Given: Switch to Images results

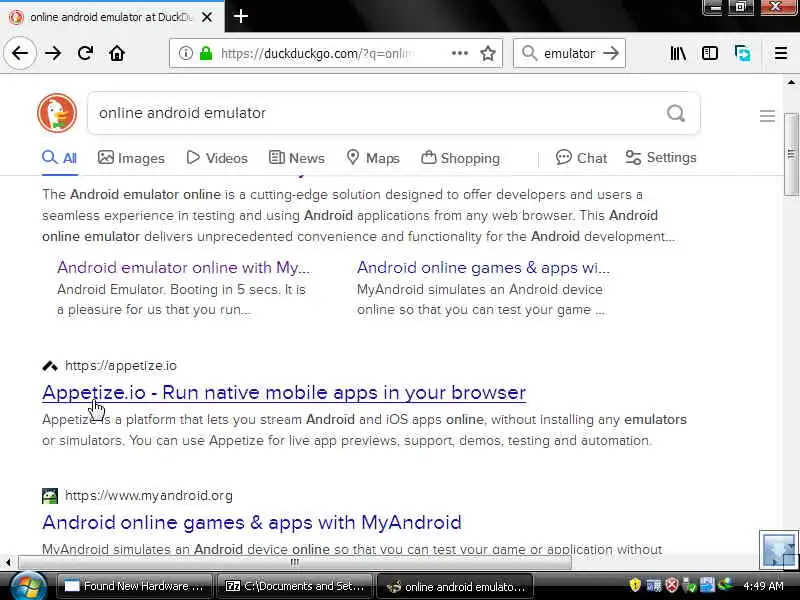Looking at the screenshot, I should 131,158.
